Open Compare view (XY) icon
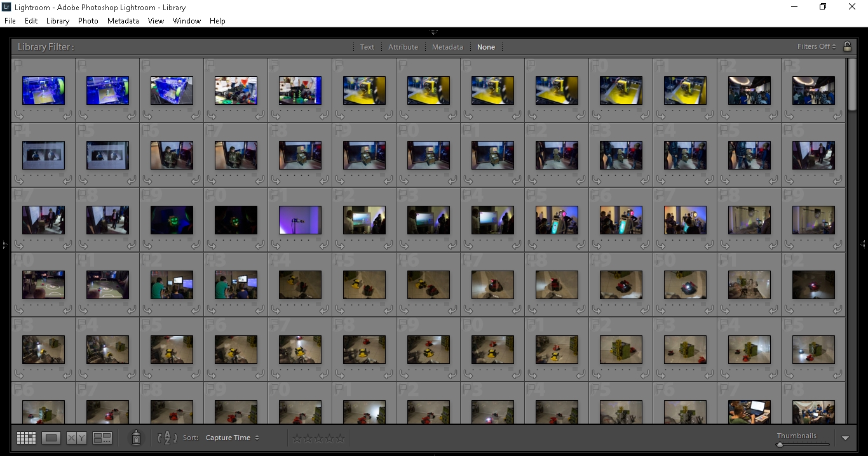868x456 pixels. tap(76, 438)
